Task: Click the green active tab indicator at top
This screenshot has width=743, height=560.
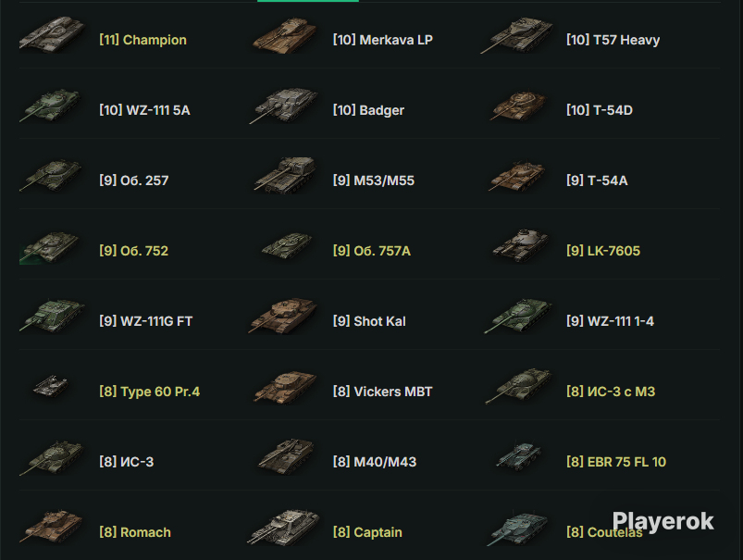Action: (308, 1)
